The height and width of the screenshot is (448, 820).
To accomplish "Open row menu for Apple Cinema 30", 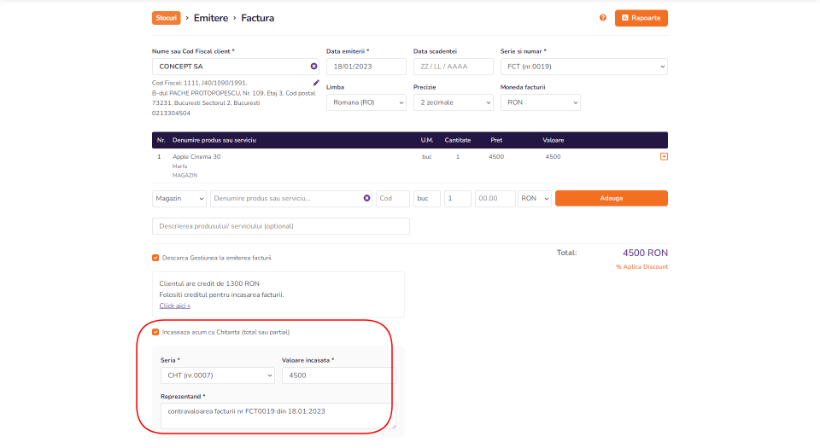I will pyautogui.click(x=664, y=156).
